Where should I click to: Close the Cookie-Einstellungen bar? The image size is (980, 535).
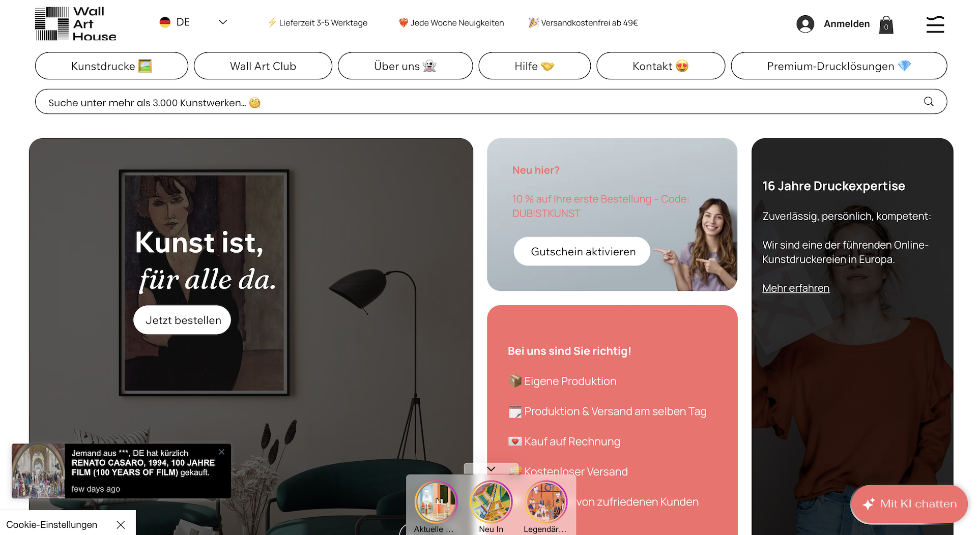click(x=121, y=524)
